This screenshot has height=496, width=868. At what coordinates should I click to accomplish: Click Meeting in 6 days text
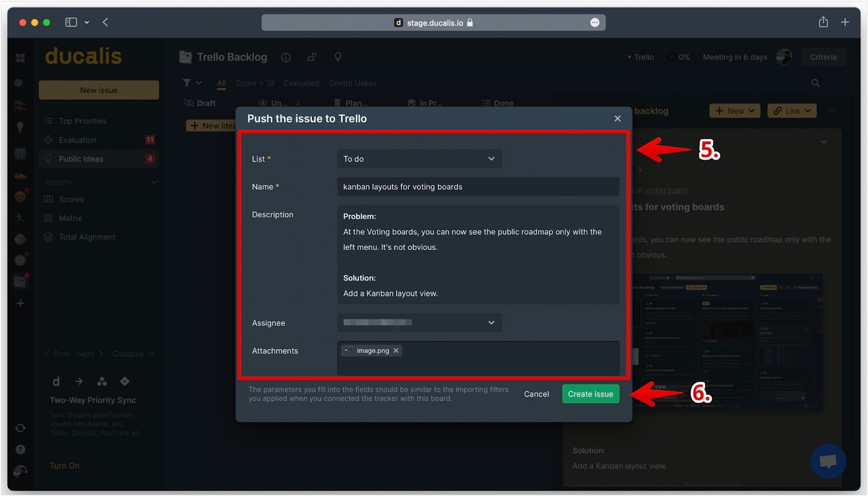(x=735, y=57)
